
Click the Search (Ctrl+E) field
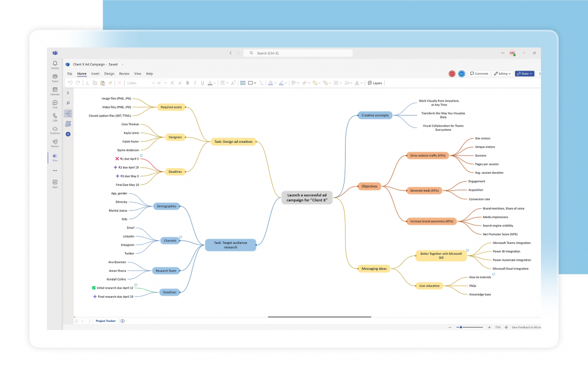[x=297, y=52]
